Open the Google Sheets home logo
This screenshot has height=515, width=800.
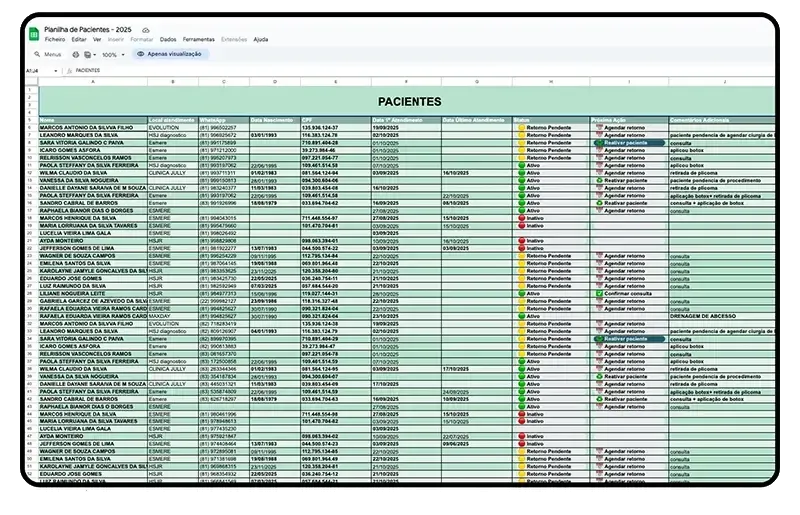34,34
